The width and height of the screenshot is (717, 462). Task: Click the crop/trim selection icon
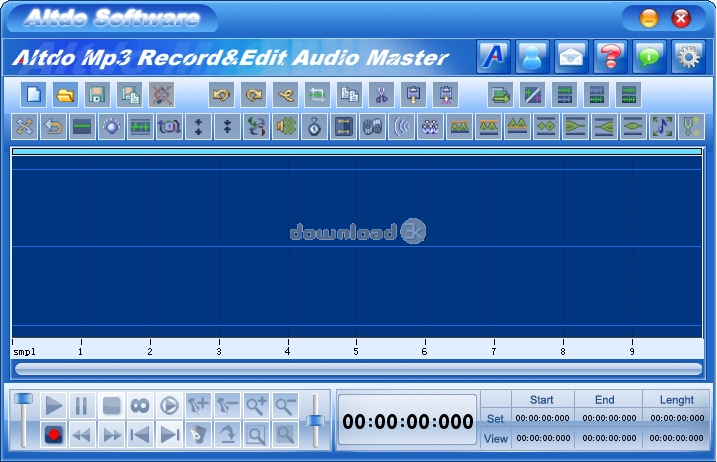(x=317, y=95)
